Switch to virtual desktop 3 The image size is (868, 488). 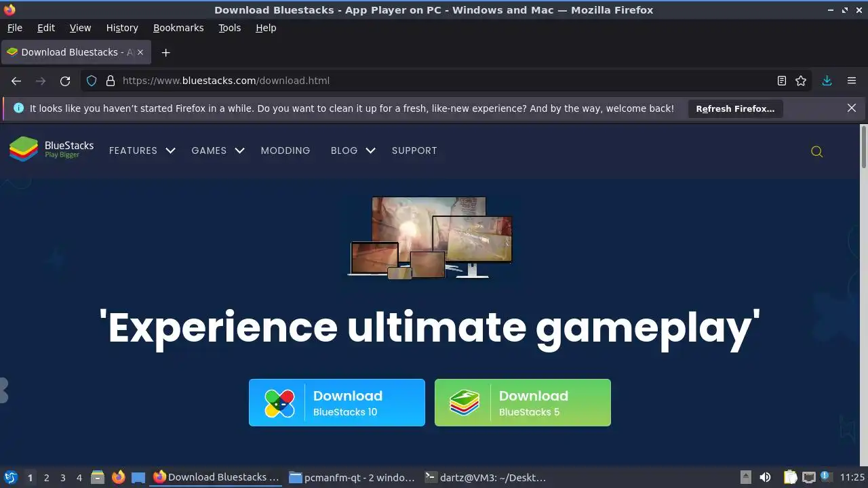pos(62,477)
